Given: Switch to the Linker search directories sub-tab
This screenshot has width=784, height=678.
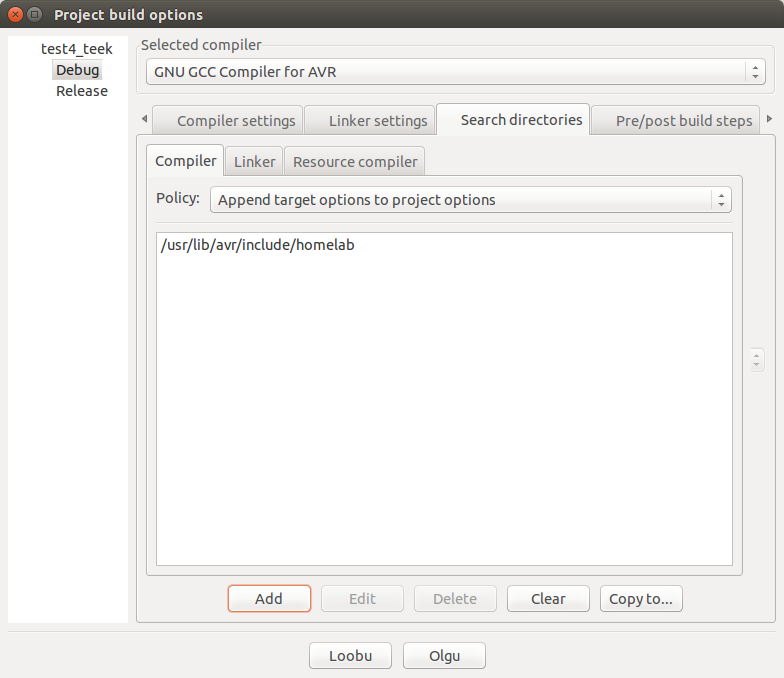Looking at the screenshot, I should click(254, 162).
